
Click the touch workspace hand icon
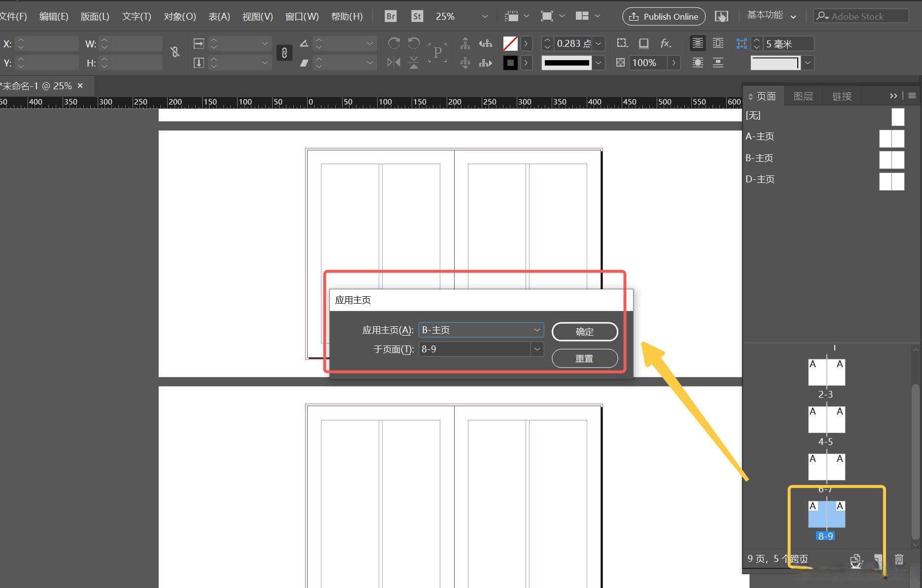(721, 16)
